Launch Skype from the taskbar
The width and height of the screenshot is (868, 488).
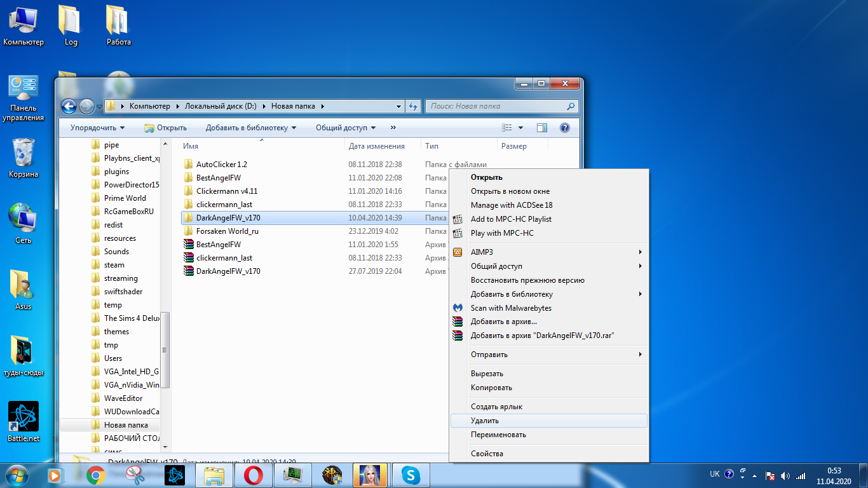[x=410, y=475]
